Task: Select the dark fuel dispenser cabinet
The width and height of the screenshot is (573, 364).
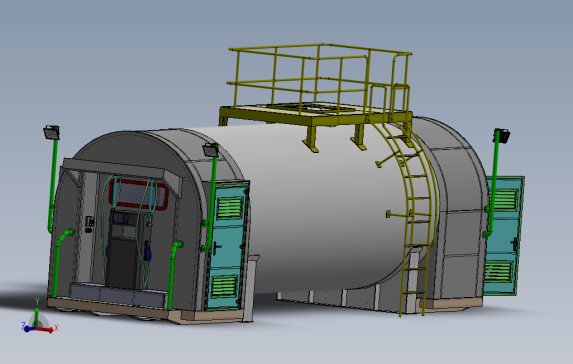Action: pos(124,249)
